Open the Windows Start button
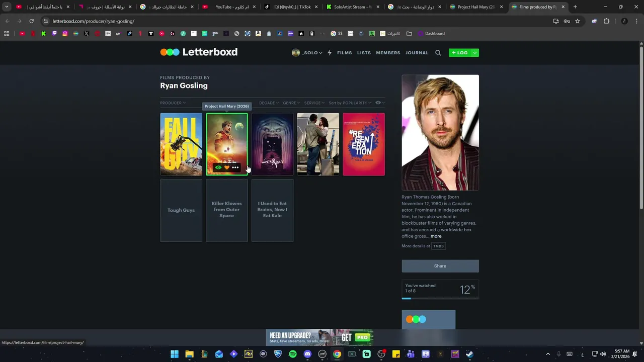644x362 pixels. pos(175,354)
